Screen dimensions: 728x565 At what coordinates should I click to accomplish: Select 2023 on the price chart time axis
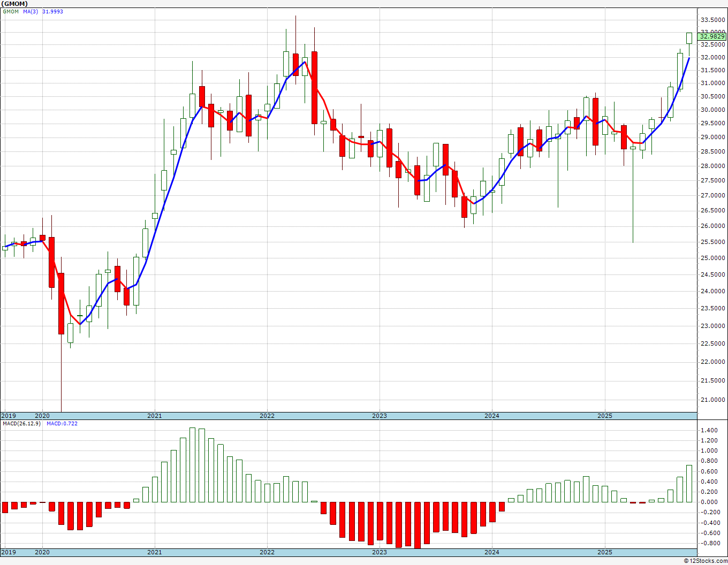(x=379, y=416)
